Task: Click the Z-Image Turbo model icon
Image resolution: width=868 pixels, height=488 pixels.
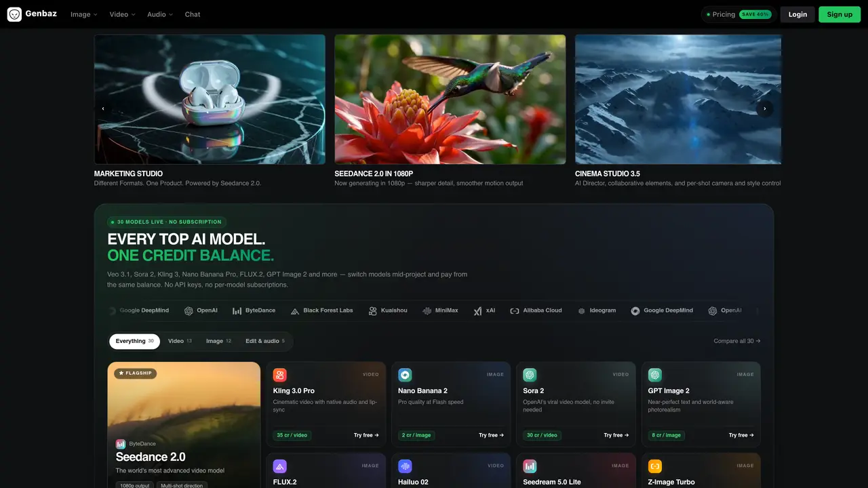Action: (655, 466)
